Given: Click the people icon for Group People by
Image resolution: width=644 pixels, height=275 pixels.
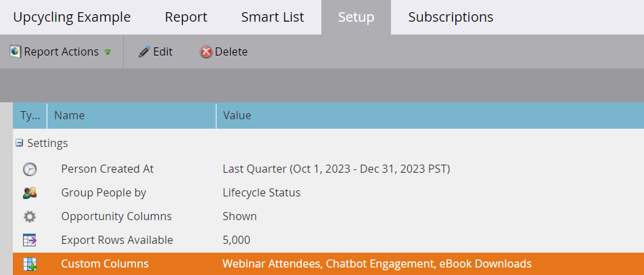Looking at the screenshot, I should [x=30, y=193].
